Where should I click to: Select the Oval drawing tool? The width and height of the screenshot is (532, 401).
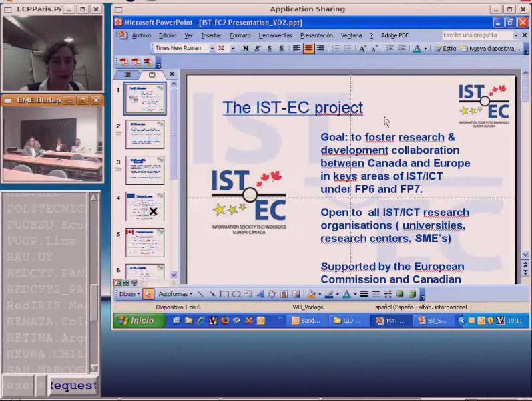236,294
